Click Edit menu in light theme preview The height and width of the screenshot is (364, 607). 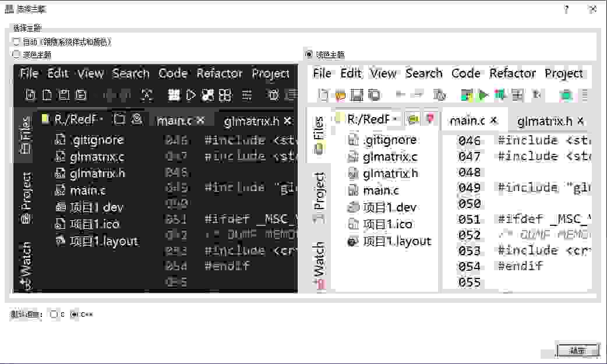pyautogui.click(x=351, y=73)
